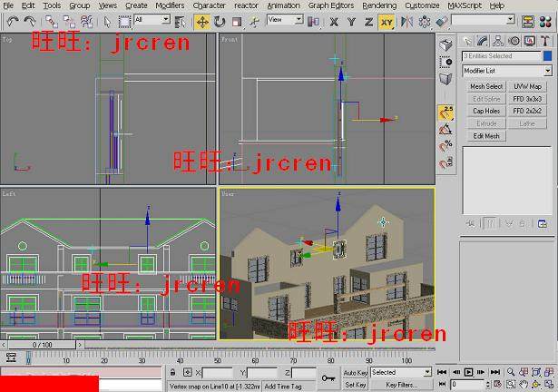Screen dimensions: 558x392
Task: Toggle the Selection Lock padlock
Action: click(x=172, y=372)
